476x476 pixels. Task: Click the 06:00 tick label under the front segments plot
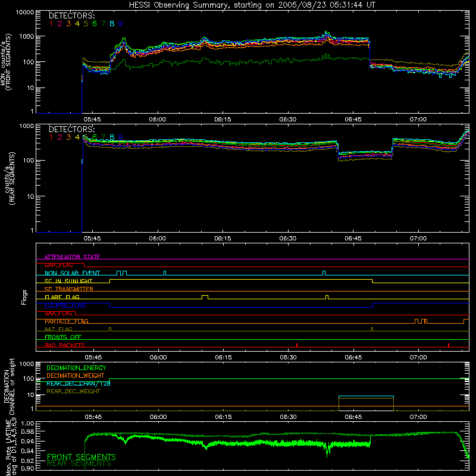point(157,120)
